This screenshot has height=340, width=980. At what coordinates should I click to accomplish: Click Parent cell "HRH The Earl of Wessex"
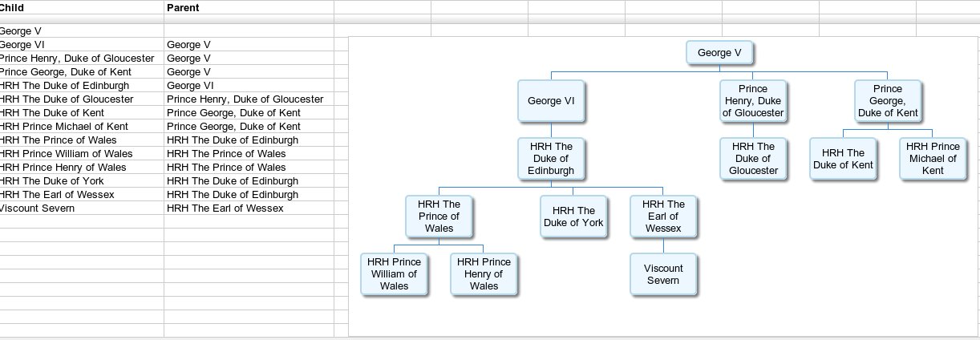[x=249, y=208]
